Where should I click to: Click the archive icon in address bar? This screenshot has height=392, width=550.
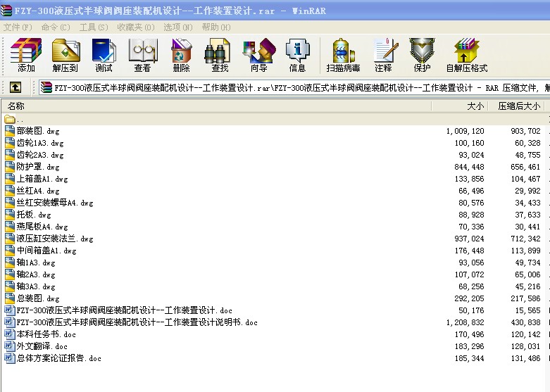pos(46,87)
